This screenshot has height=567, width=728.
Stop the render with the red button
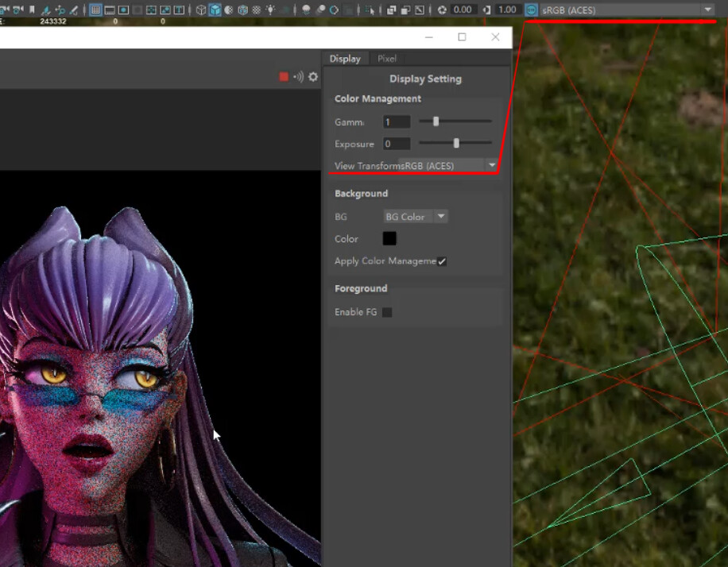[x=284, y=76]
